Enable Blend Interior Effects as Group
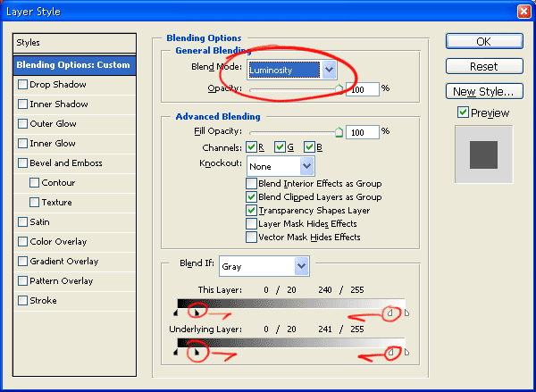The image size is (536, 392). (252, 184)
